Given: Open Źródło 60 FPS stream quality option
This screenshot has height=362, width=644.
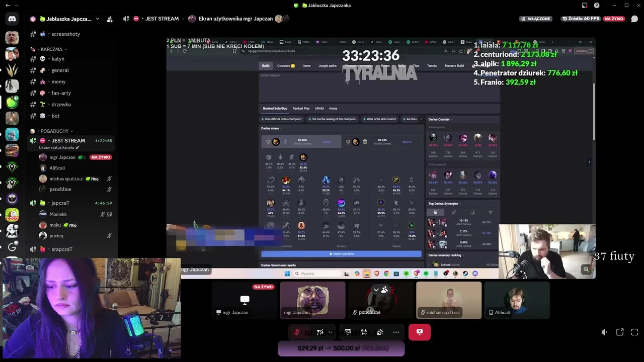Looking at the screenshot, I should pyautogui.click(x=581, y=19).
